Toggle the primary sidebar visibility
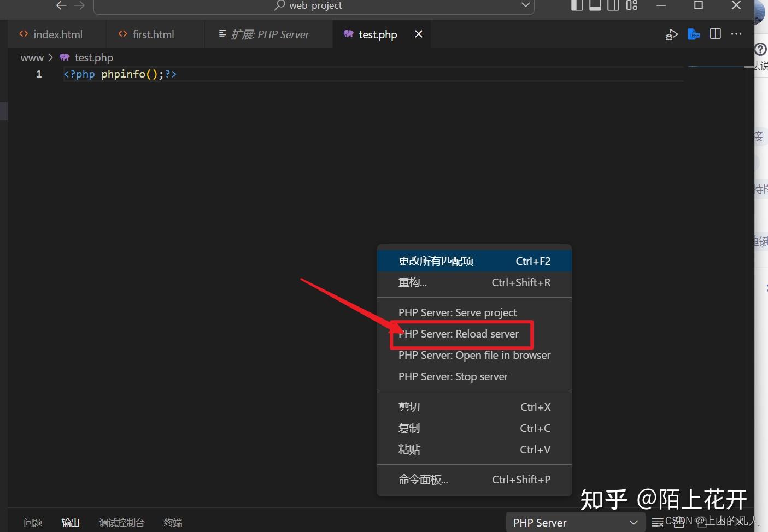Image resolution: width=768 pixels, height=532 pixels. (x=577, y=6)
